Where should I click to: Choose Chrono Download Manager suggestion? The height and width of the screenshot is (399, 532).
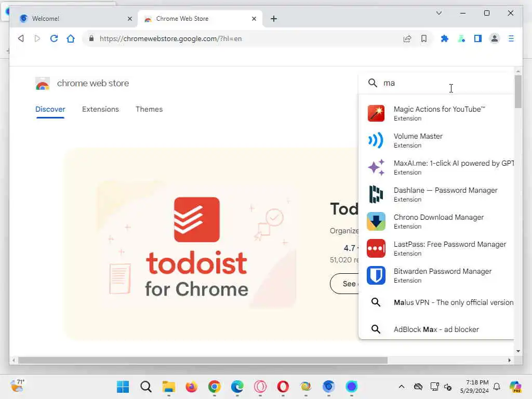436,221
